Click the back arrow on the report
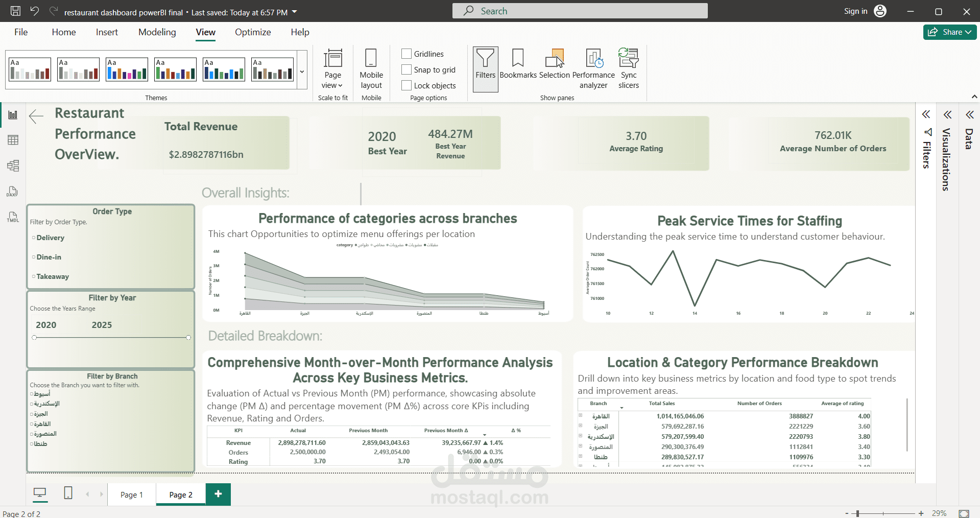The height and width of the screenshot is (518, 980). [36, 116]
